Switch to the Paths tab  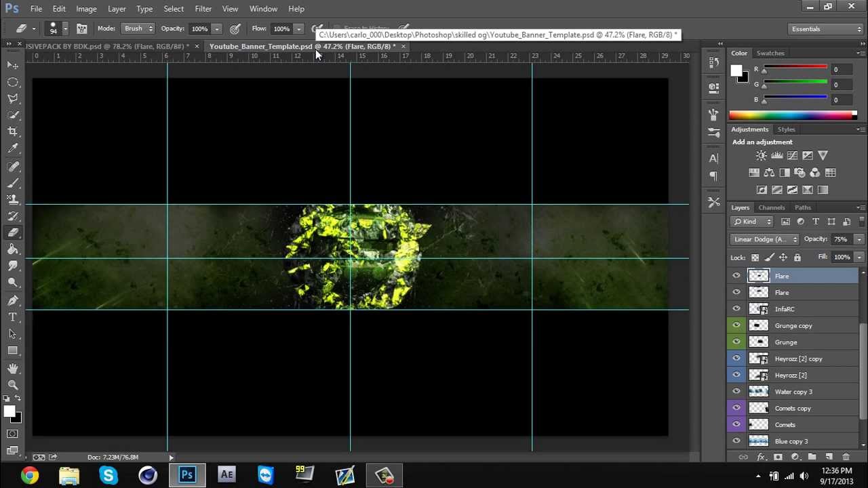tap(803, 207)
